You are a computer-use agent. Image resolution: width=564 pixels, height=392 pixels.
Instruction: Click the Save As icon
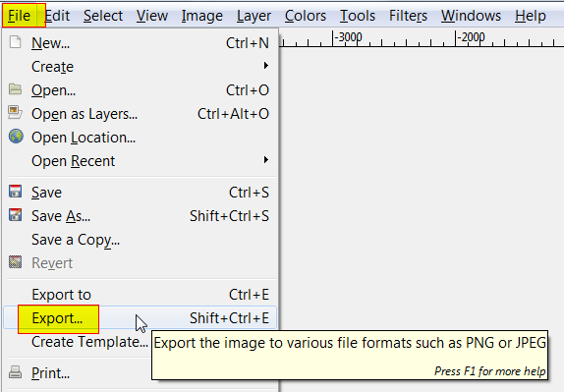15,215
